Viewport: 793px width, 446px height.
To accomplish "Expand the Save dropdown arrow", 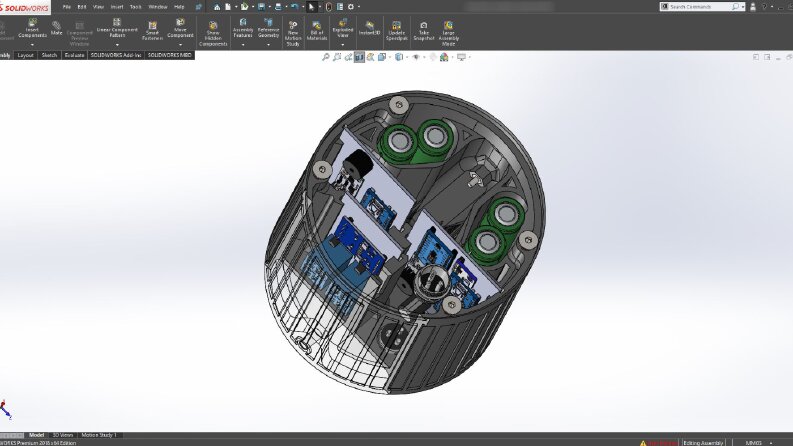I will (x=270, y=7).
